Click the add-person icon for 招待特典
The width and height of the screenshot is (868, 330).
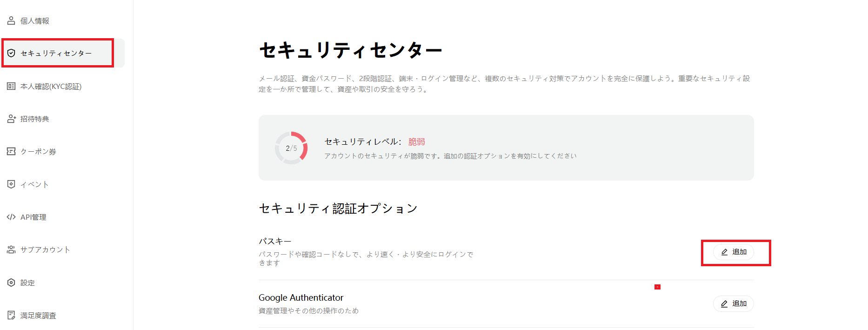coord(11,119)
